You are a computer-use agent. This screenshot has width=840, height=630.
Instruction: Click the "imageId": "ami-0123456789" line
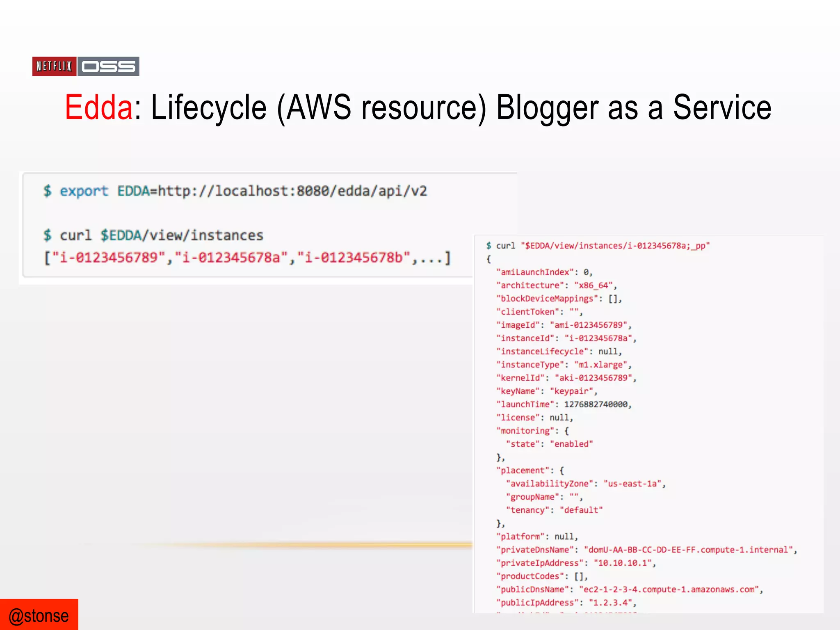point(564,325)
